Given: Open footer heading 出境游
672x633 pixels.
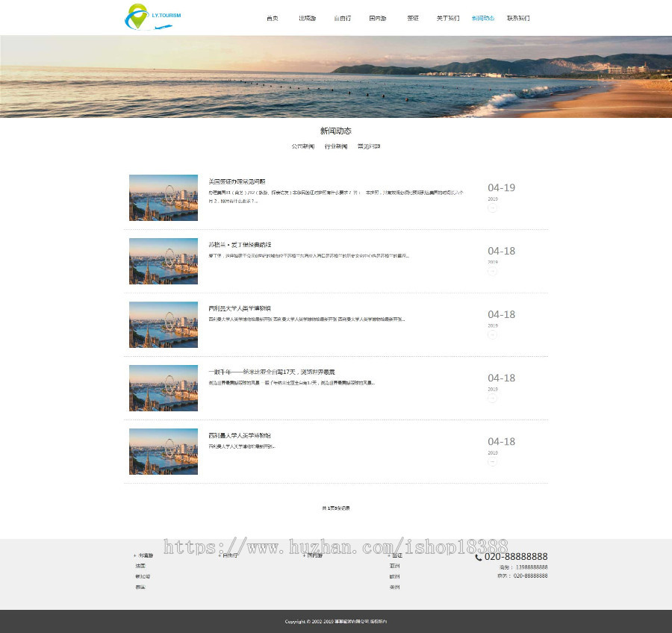Looking at the screenshot, I should [x=144, y=555].
